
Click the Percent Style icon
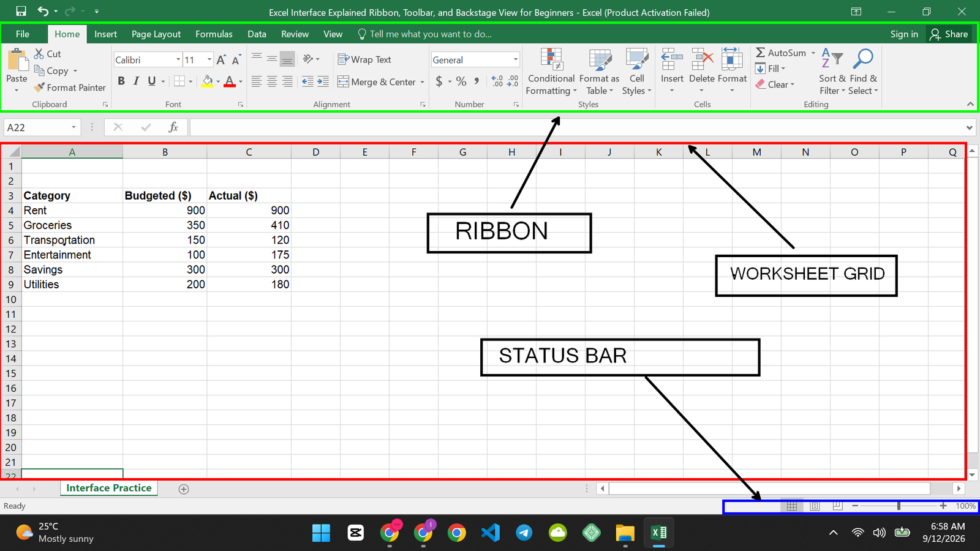461,81
